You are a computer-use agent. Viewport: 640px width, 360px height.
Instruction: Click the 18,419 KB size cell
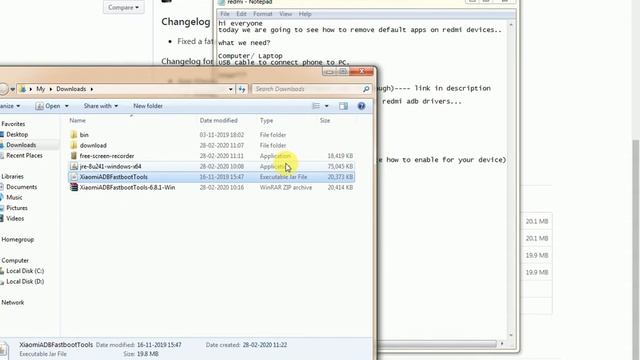click(x=340, y=156)
